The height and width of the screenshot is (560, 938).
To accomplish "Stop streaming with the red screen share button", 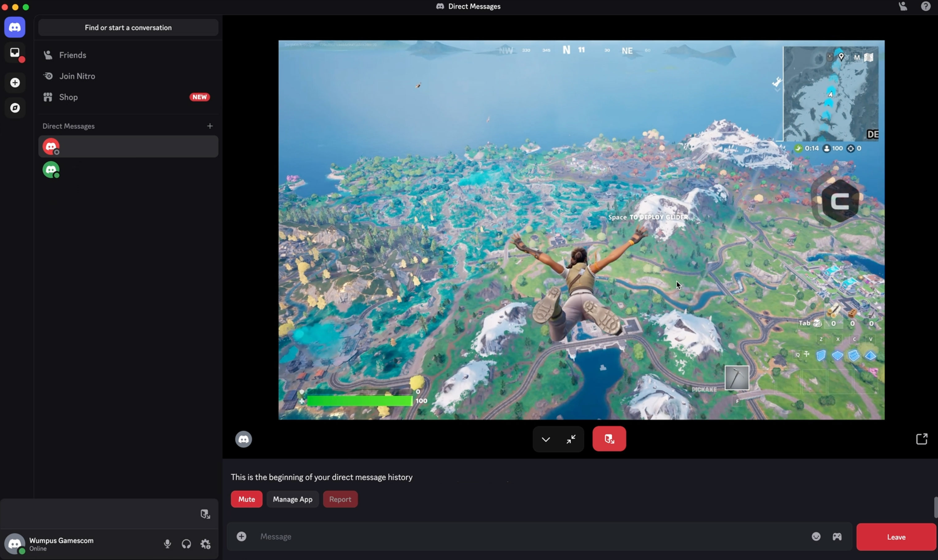I will click(609, 438).
